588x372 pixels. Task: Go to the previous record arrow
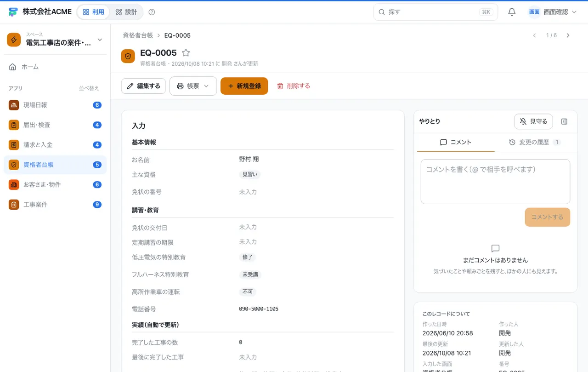pyautogui.click(x=534, y=35)
